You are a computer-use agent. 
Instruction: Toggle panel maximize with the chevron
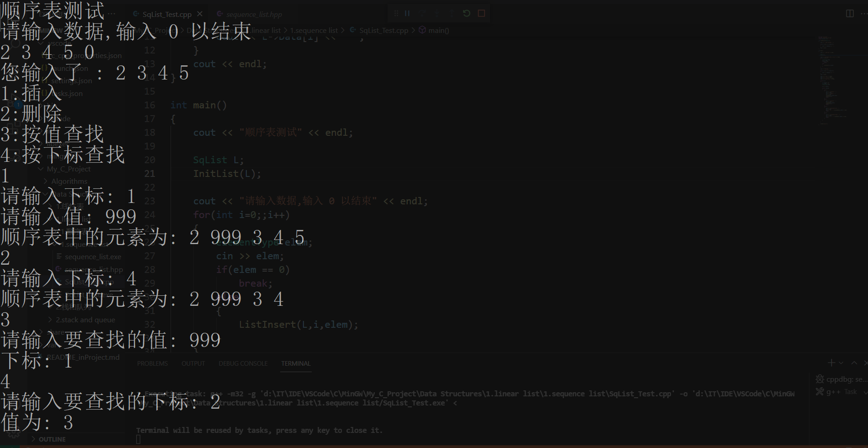[x=854, y=363]
